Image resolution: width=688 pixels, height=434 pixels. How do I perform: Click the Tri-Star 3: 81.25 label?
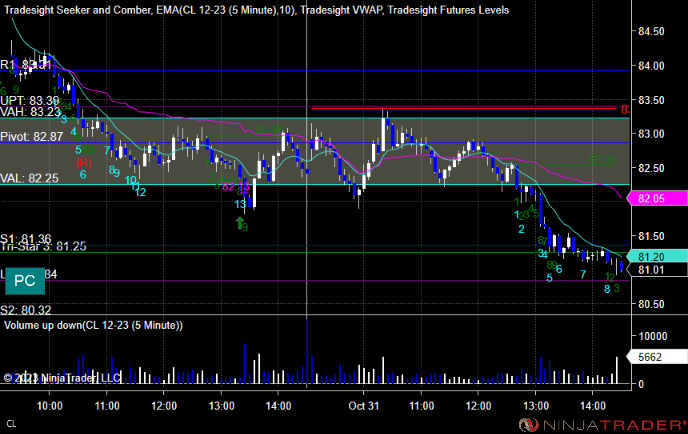pos(43,247)
